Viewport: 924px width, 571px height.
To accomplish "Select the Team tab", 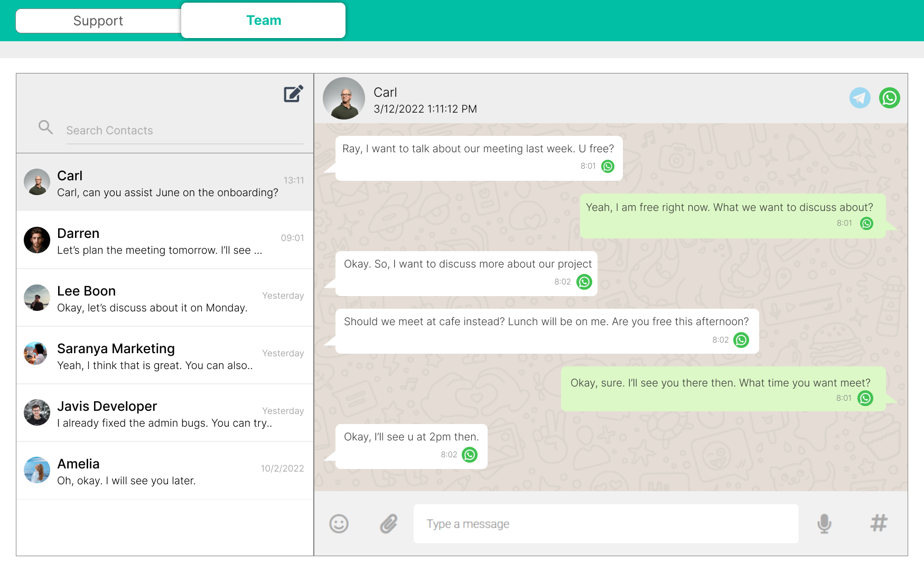I will (x=263, y=20).
